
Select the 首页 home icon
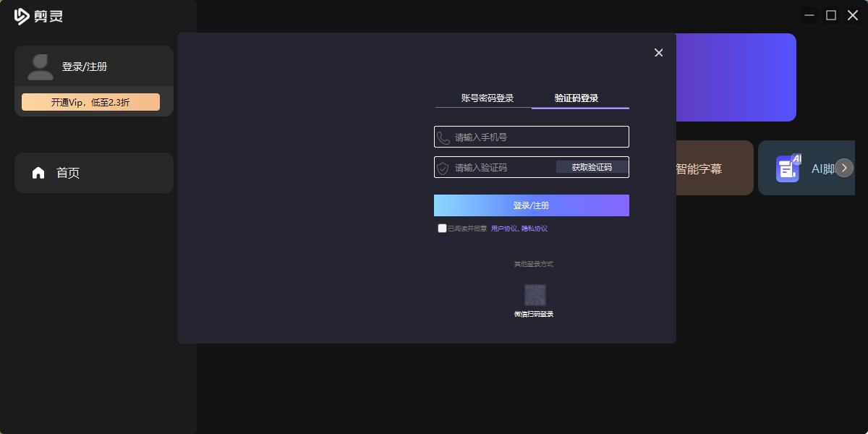38,173
